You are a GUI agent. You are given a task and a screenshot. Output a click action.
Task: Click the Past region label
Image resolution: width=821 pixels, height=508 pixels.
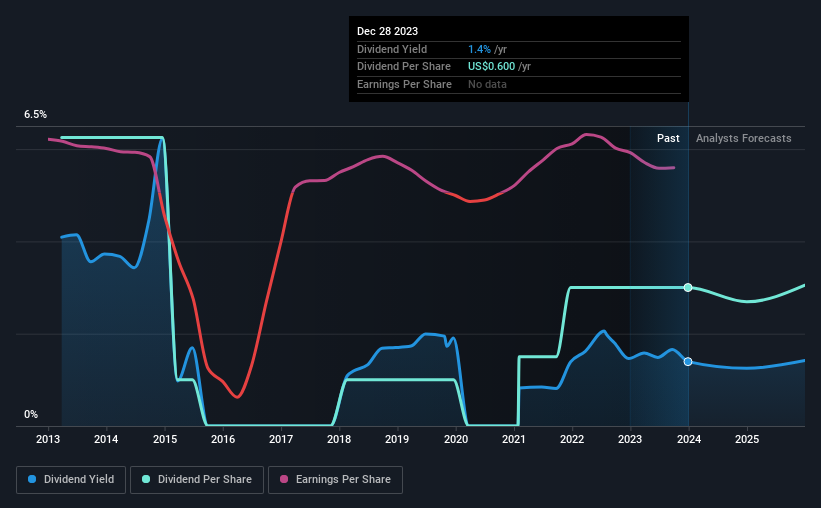[668, 138]
